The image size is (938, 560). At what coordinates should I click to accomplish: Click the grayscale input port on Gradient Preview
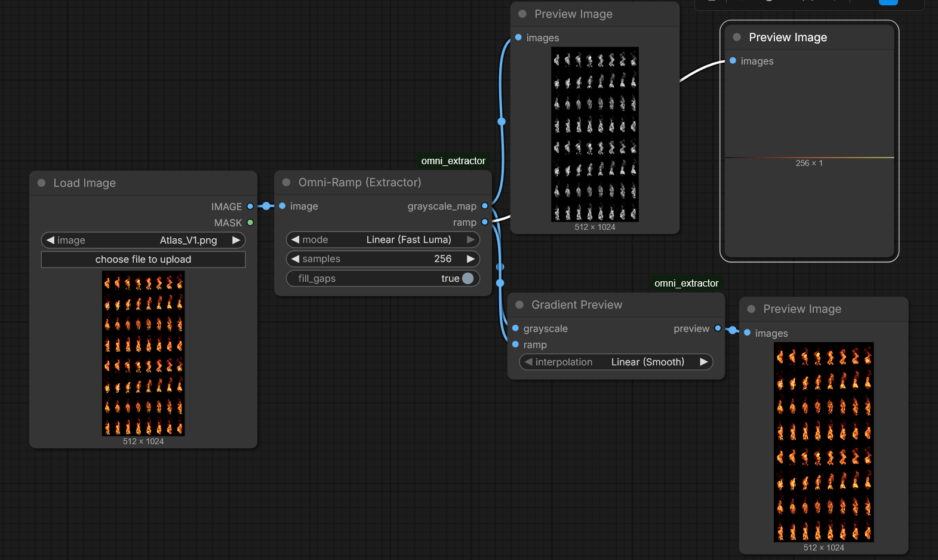(x=515, y=328)
